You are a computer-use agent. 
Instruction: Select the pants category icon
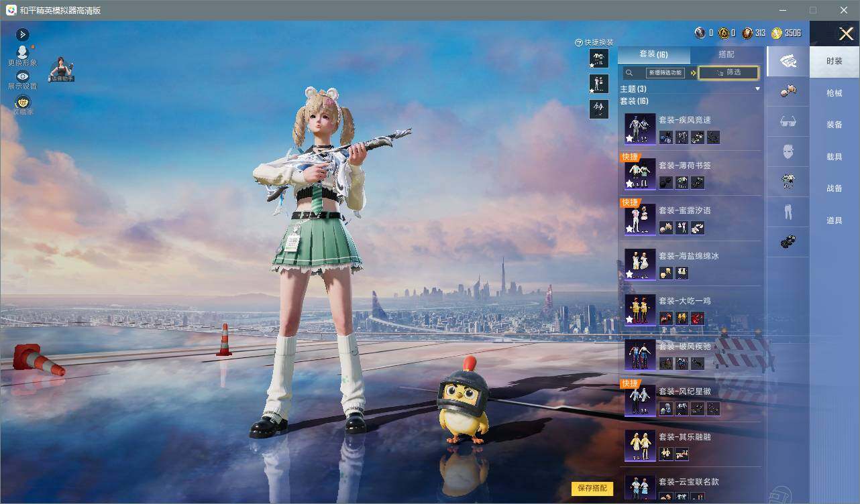tap(788, 212)
